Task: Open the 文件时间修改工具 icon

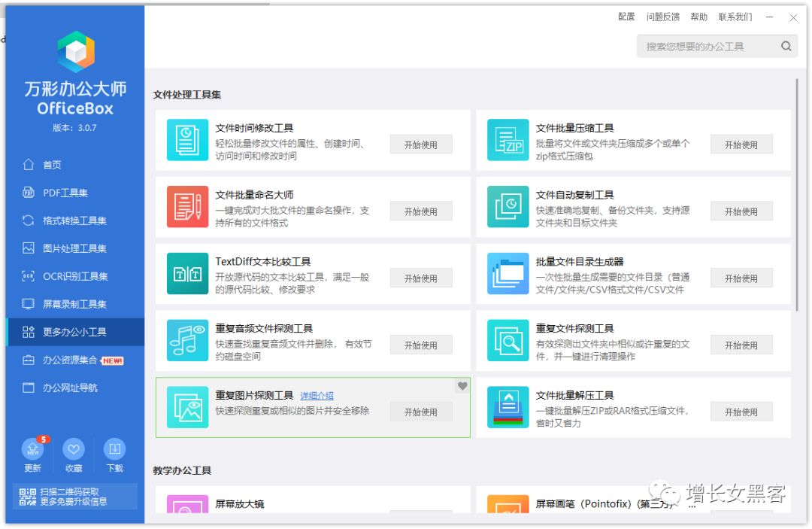Action: 187,140
